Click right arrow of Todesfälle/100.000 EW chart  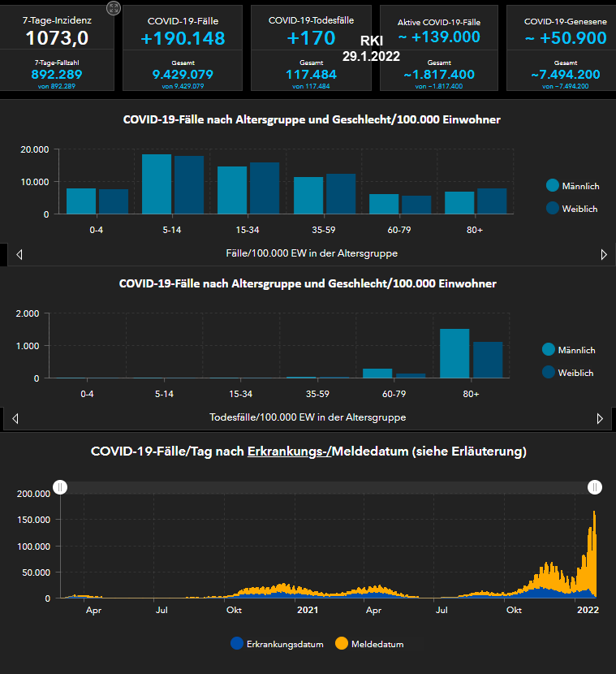click(x=600, y=419)
